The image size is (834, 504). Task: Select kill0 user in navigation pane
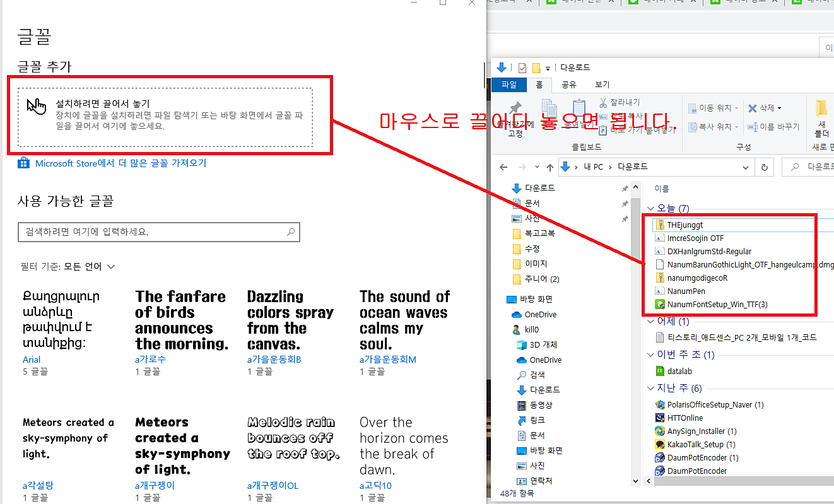pos(525,329)
